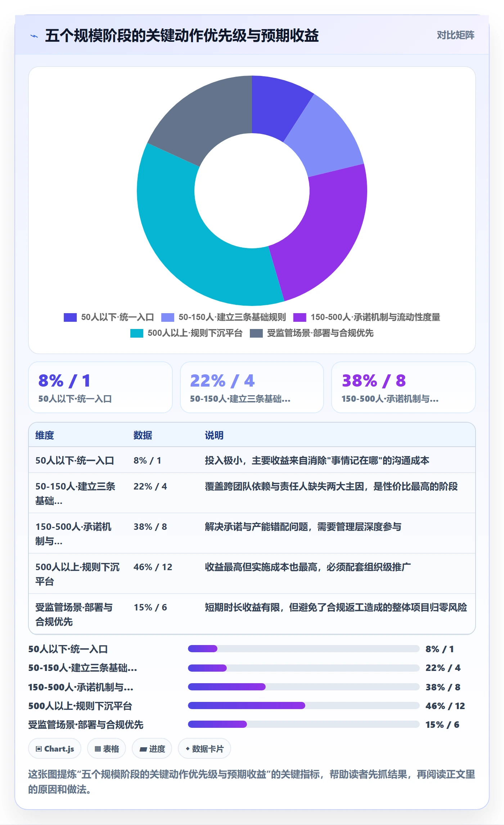Open the 22% / 4 data card
504x825 pixels.
[252, 387]
